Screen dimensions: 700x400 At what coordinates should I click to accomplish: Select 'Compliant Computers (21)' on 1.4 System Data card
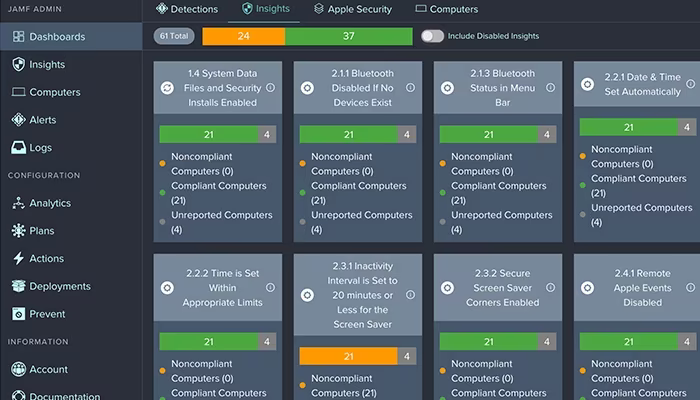pyautogui.click(x=219, y=193)
